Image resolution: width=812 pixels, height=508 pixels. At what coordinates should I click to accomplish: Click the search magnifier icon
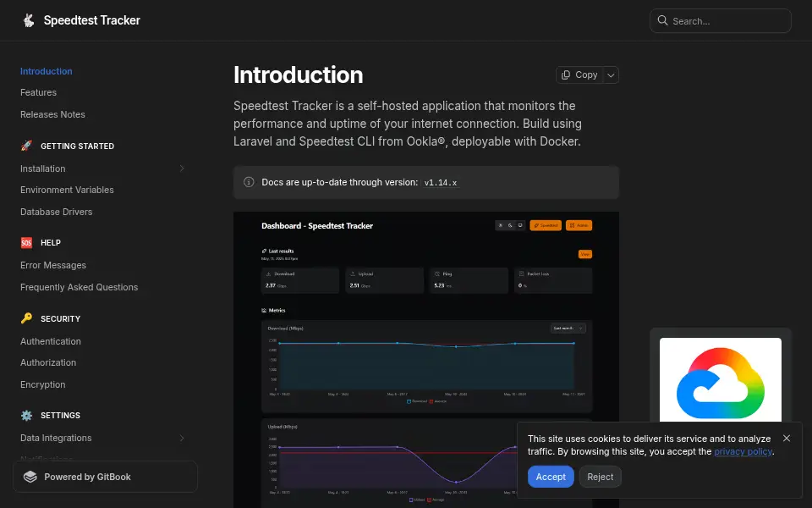click(662, 20)
